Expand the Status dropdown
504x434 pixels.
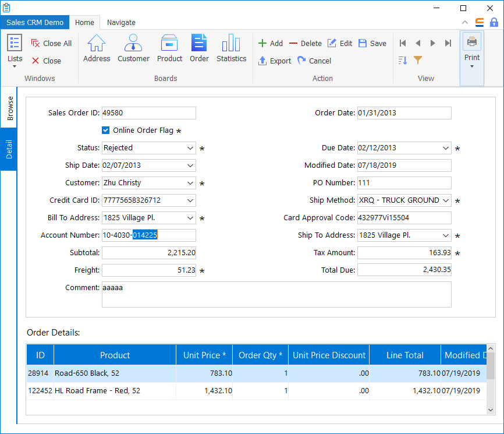pyautogui.click(x=190, y=148)
